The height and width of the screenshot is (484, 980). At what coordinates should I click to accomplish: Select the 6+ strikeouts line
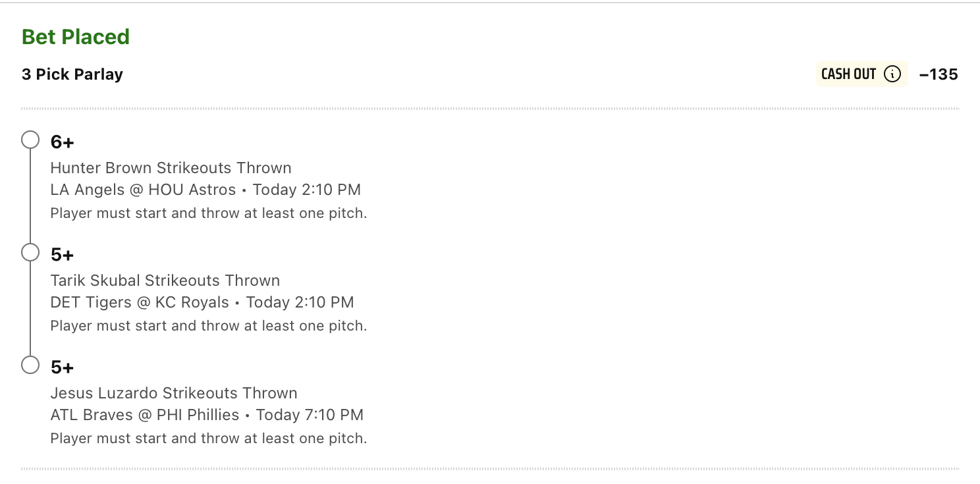62,142
